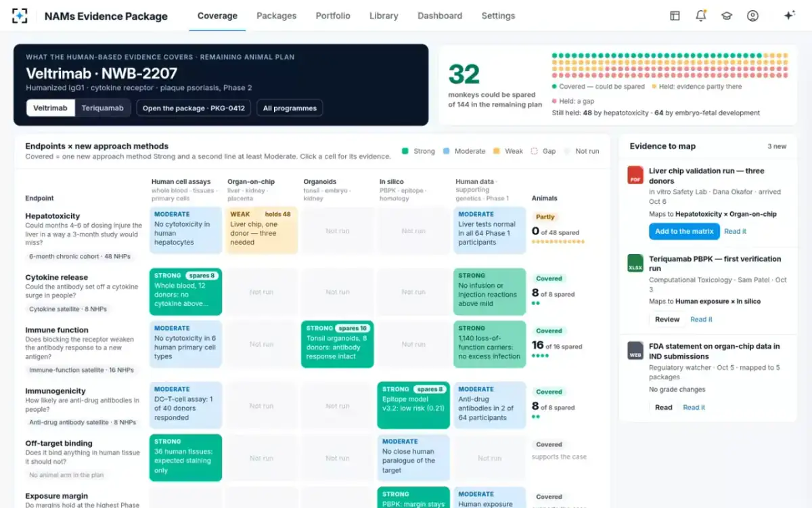Click the Strong legend swatch
Screen dimensions: 812x508
(x=405, y=151)
